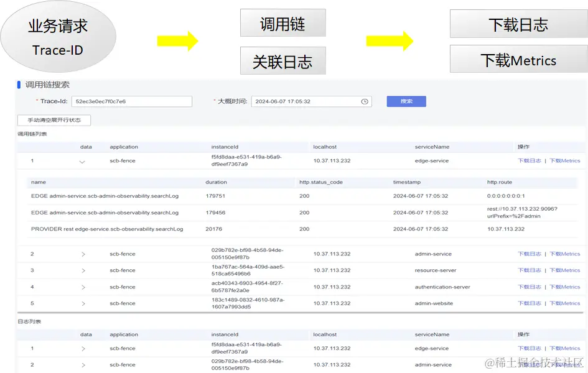Click the serviceName column header in trace list
The image size is (588, 373).
coord(432,147)
